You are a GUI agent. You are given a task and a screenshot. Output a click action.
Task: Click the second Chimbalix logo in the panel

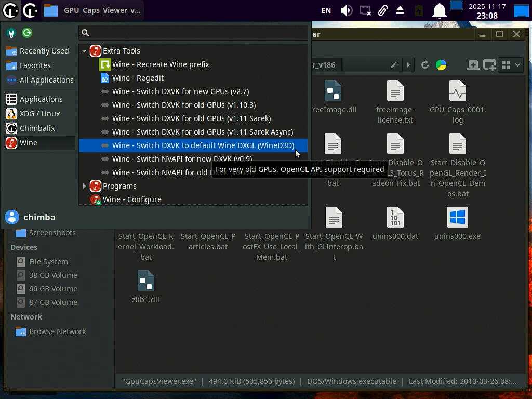(30, 10)
